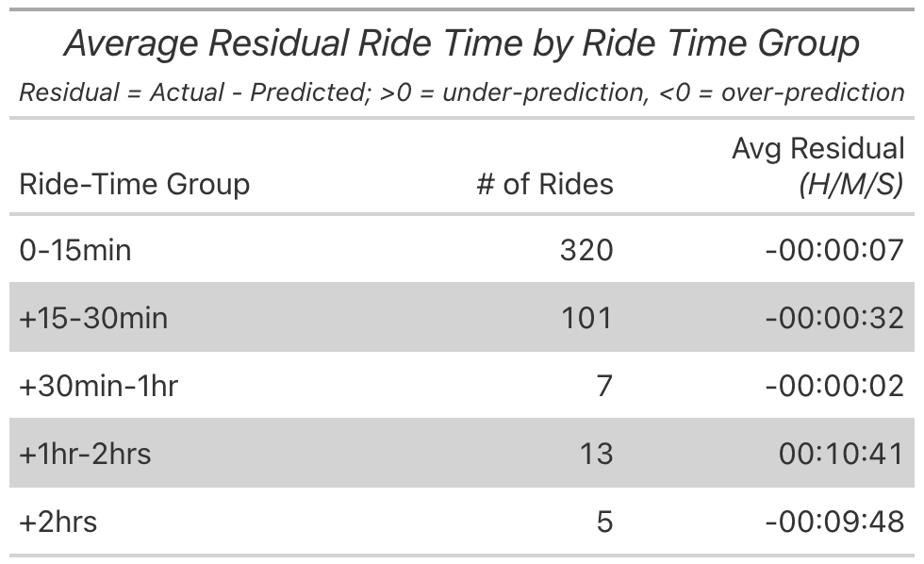Click the residual value -00:09:48
Screen dimensions: 924x564
(x=833, y=521)
